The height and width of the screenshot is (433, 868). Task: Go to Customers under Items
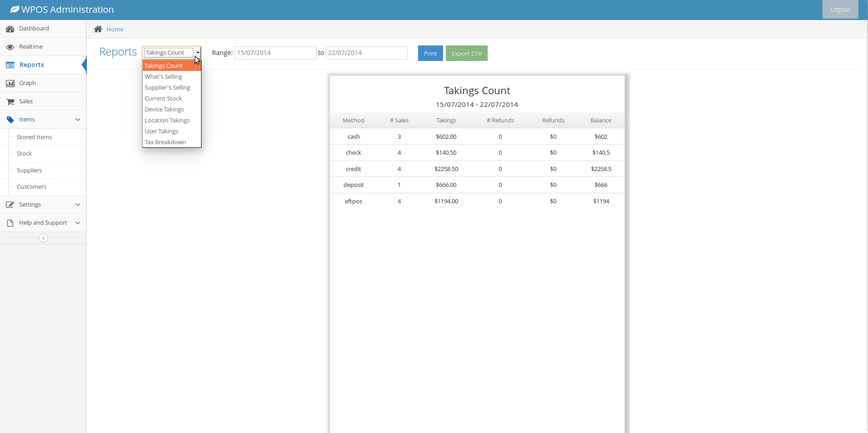(x=31, y=187)
